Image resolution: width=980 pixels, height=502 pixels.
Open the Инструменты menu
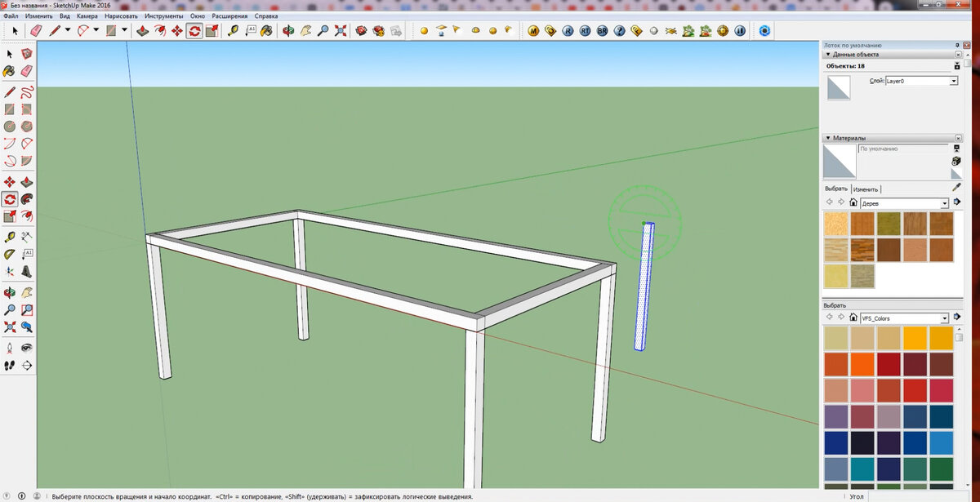pos(164,16)
